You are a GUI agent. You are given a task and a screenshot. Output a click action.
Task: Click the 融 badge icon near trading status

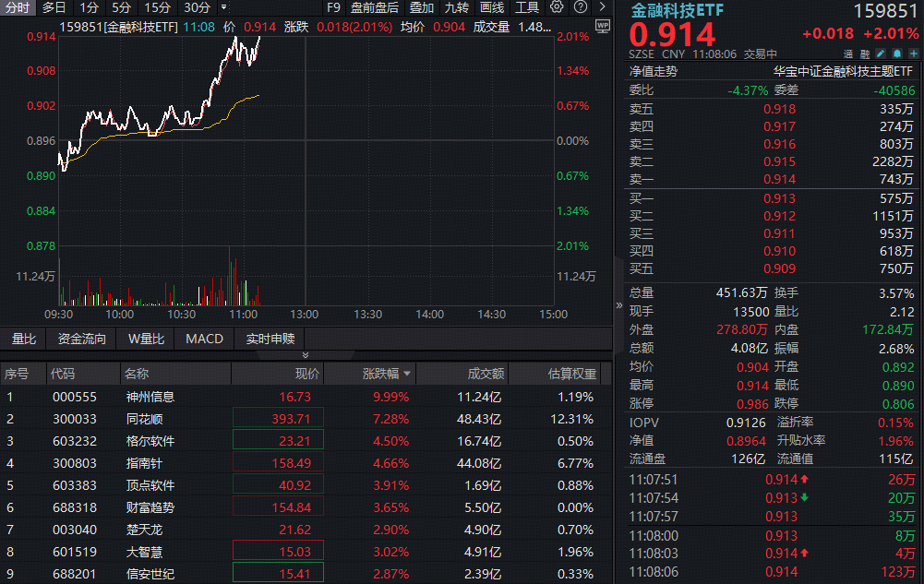click(866, 54)
